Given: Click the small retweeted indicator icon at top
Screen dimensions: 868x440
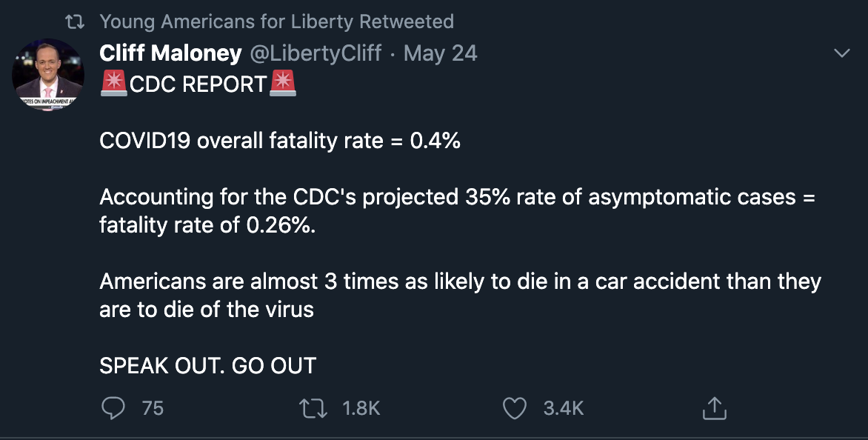Looking at the screenshot, I should point(75,22).
